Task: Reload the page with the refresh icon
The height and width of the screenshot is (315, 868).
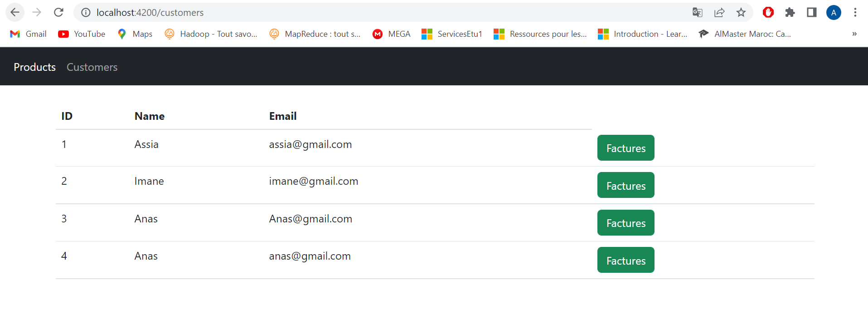Action: 58,12
